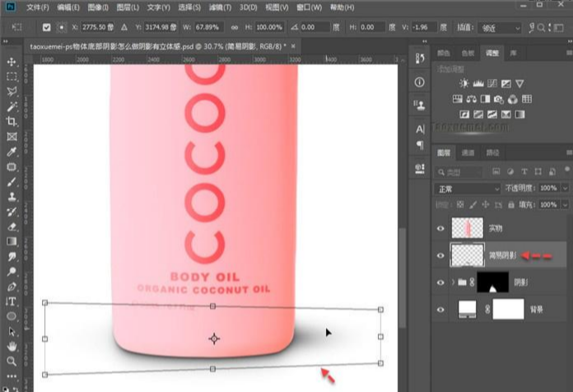Viewport: 573px width, 392px height.
Task: Toggle lock transparent pixels
Action: pyautogui.click(x=460, y=205)
